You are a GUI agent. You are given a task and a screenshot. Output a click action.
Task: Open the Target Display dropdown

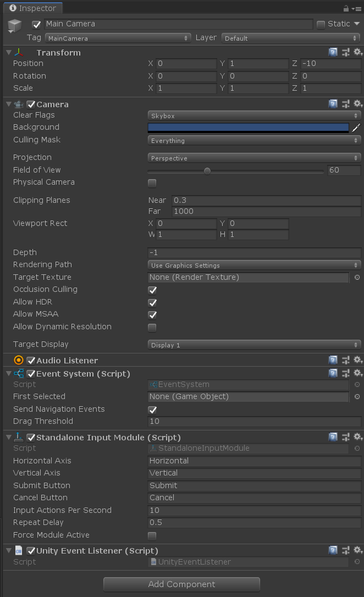[x=254, y=345]
